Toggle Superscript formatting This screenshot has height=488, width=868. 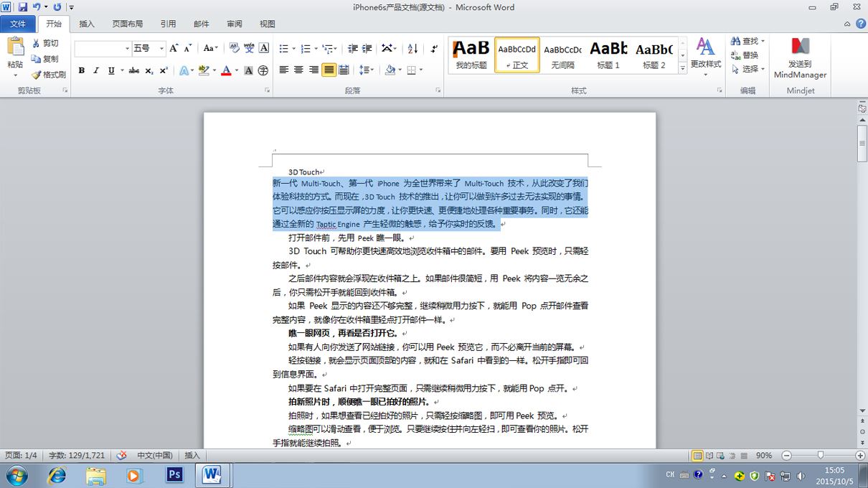[x=164, y=70]
